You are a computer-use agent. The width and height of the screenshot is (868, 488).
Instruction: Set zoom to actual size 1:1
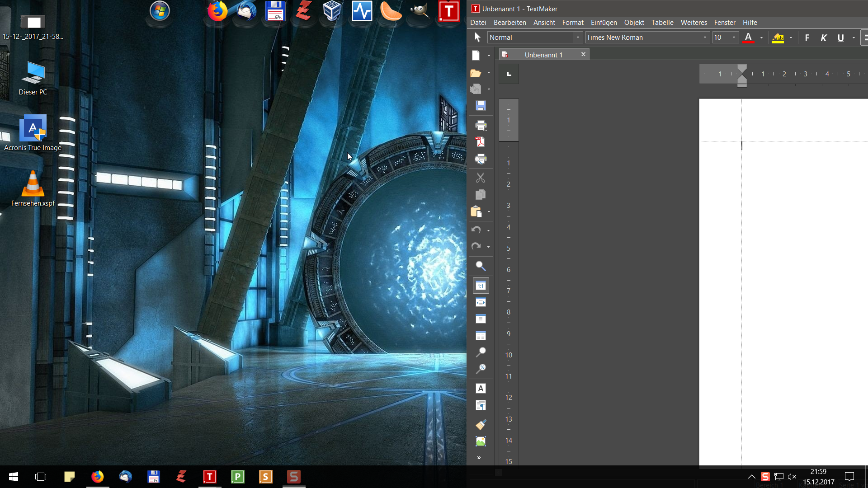click(481, 286)
